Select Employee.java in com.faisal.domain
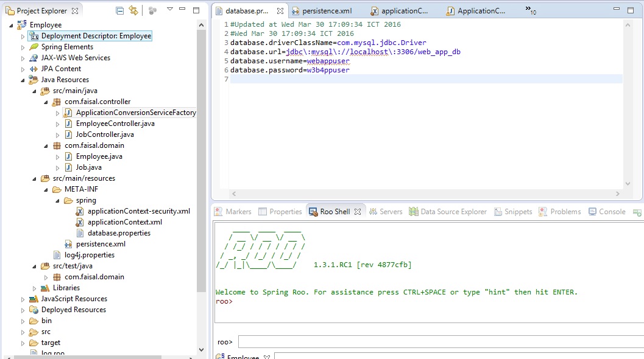 [x=99, y=156]
